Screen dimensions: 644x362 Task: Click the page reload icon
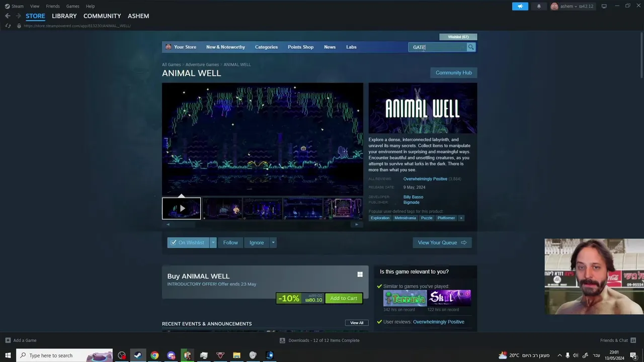(8, 26)
